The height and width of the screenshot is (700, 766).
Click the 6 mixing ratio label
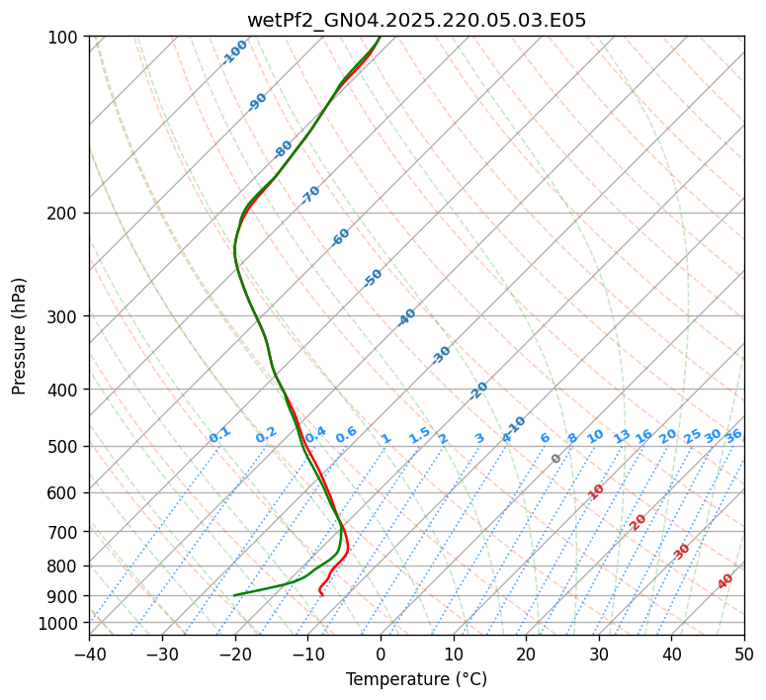click(x=545, y=437)
